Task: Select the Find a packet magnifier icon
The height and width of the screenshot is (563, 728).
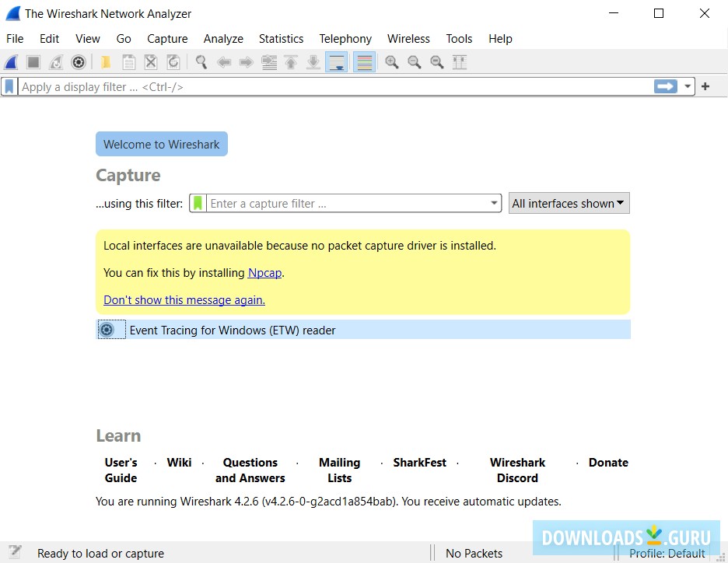Action: point(201,61)
